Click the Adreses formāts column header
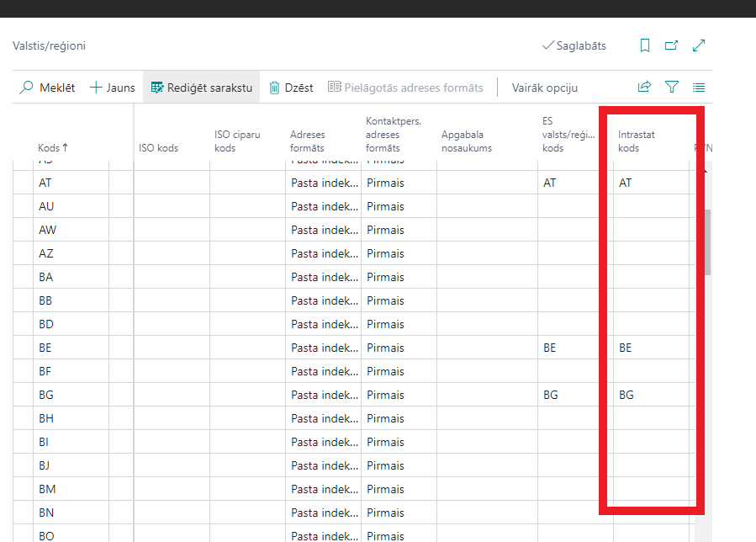The image size is (756, 542). click(308, 141)
